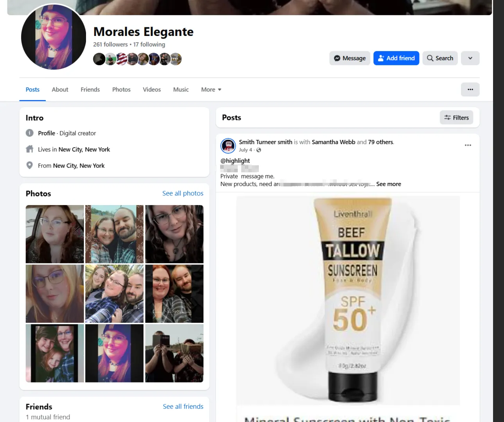Open the blonde woman close-up selfie photo

tap(55, 294)
